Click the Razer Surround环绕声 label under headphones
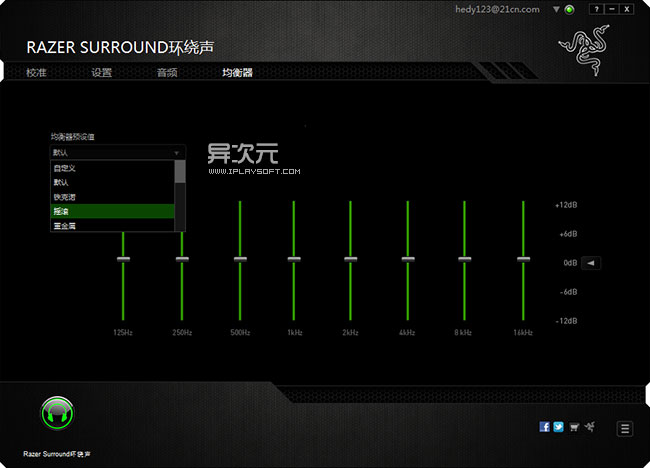Viewport: 650px width, 468px height. 57,454
